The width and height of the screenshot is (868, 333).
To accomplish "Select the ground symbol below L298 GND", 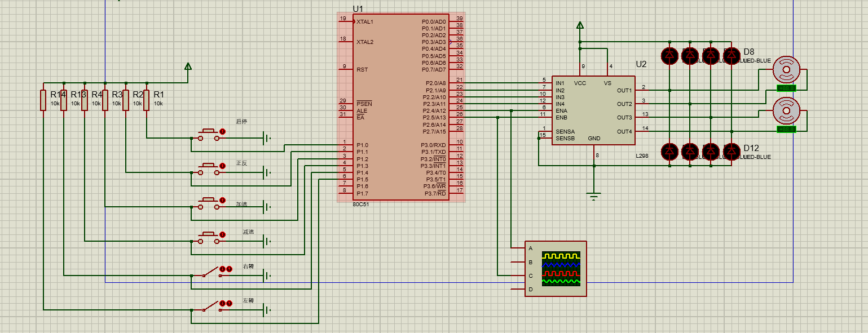I will pyautogui.click(x=594, y=197).
